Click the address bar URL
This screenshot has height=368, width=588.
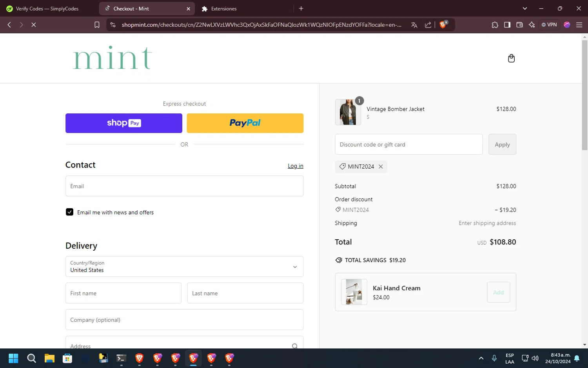click(x=261, y=25)
